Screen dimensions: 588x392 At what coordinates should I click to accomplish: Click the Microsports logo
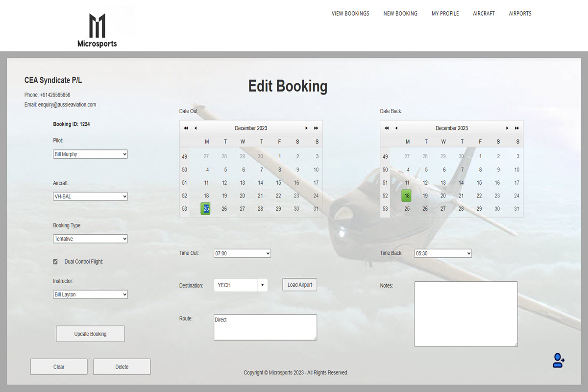point(97,25)
